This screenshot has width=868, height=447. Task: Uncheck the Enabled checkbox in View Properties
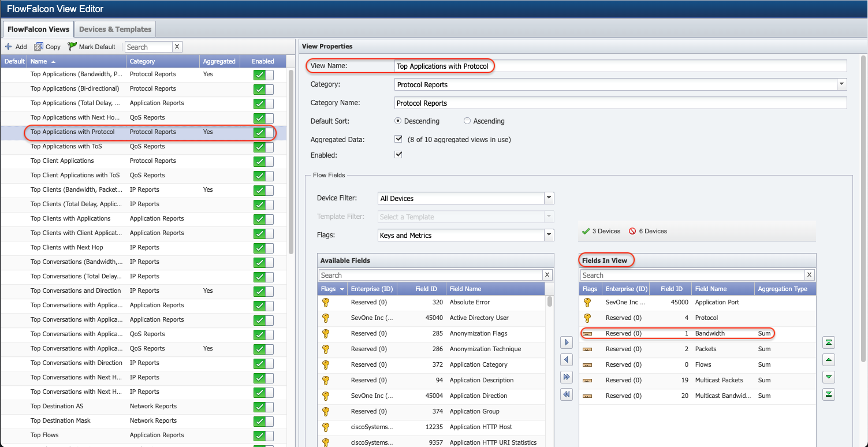(x=398, y=155)
